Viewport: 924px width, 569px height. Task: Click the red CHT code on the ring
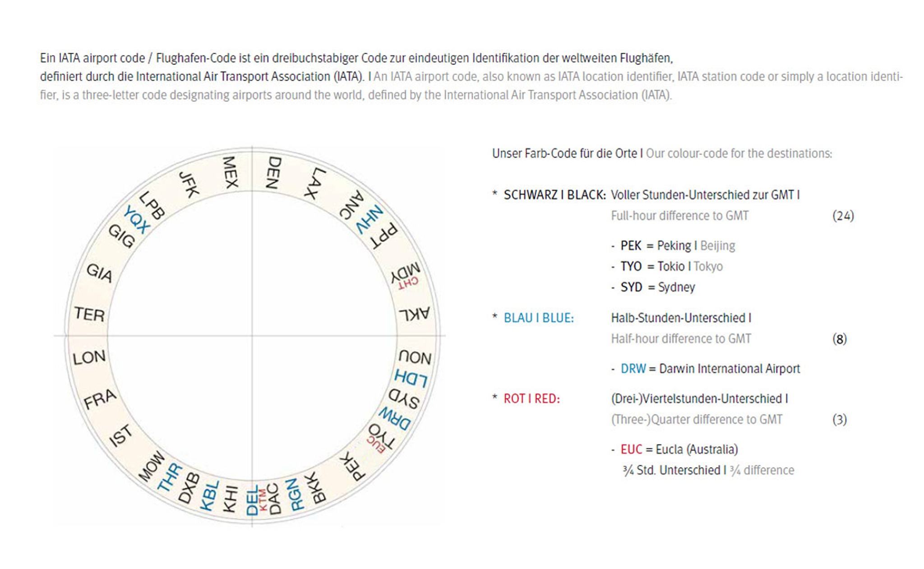click(408, 284)
